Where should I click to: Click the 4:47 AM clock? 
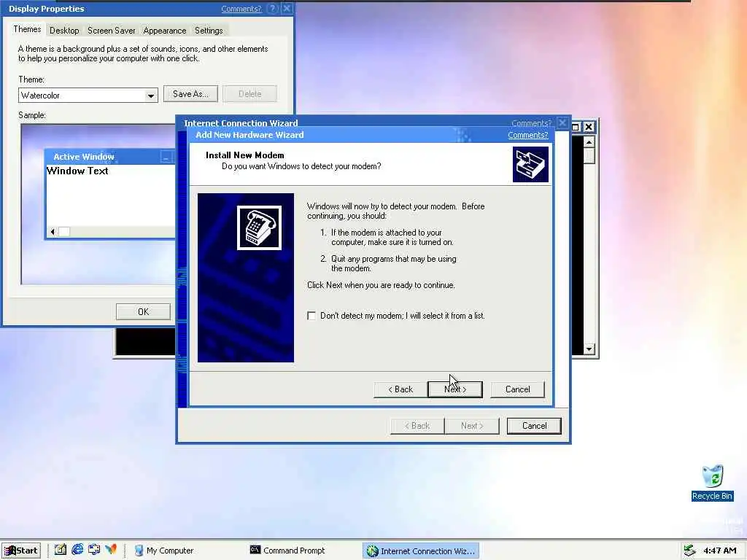[720, 551]
